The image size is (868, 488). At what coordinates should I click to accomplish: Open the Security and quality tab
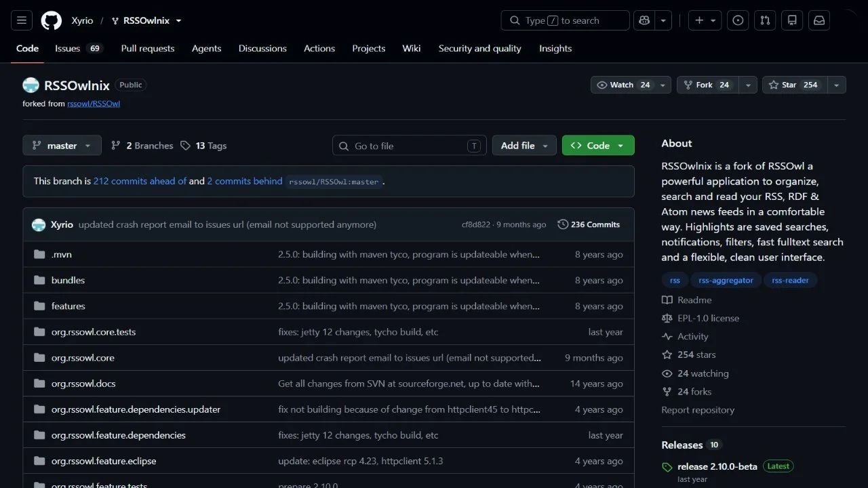pyautogui.click(x=480, y=49)
